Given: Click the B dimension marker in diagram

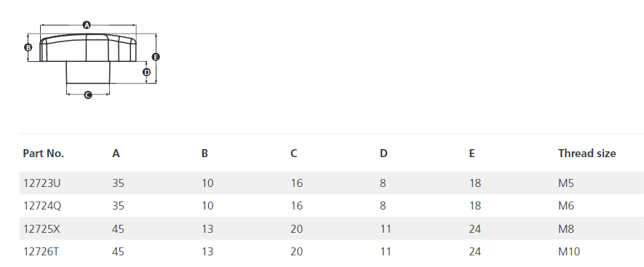Looking at the screenshot, I should coord(28,47).
